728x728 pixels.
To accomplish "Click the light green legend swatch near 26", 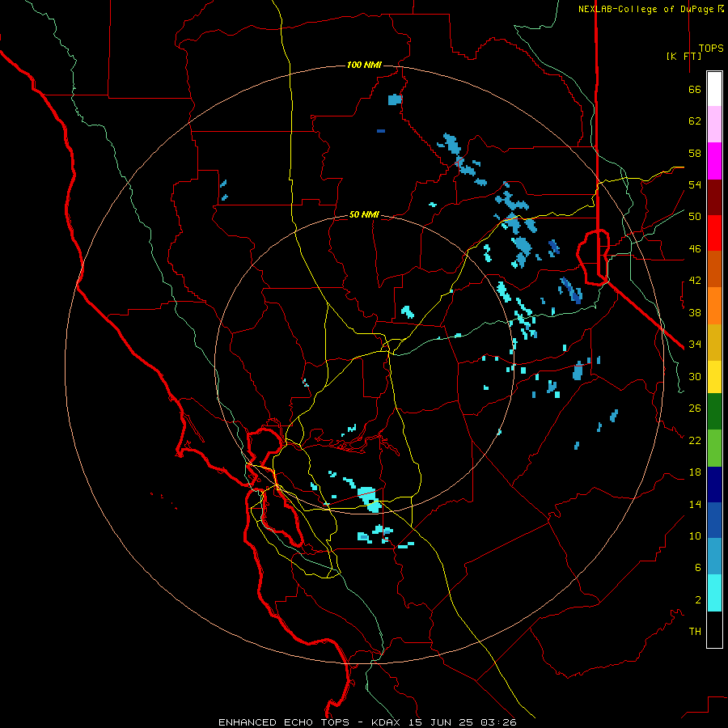I will [x=714, y=448].
